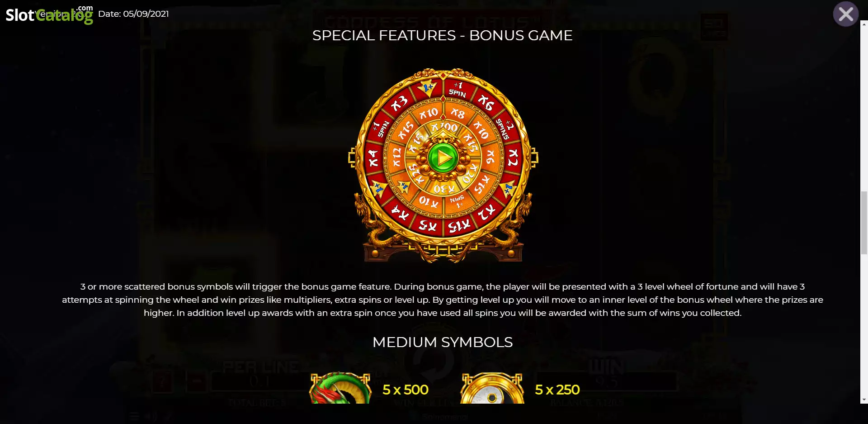Click the green dragon medium symbol
This screenshot has width=868, height=424.
(x=340, y=388)
